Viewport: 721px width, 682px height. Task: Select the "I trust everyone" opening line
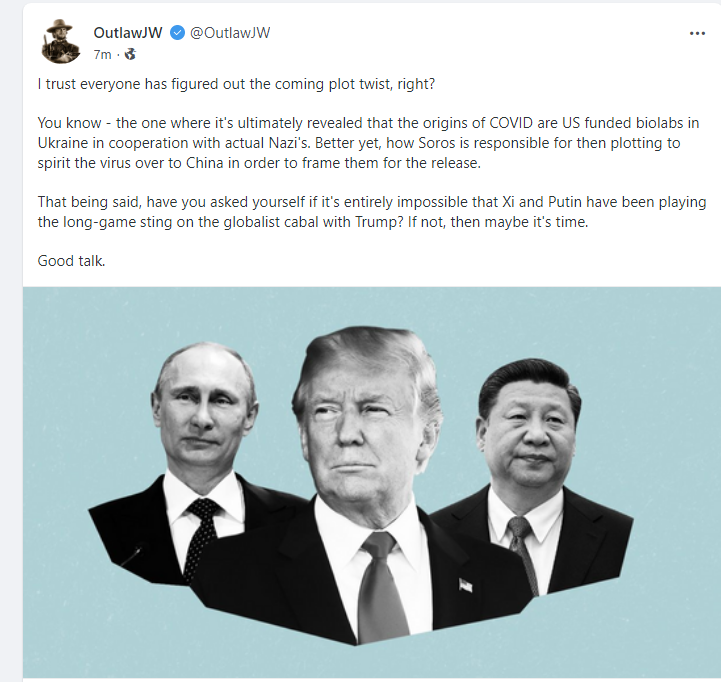tap(236, 84)
